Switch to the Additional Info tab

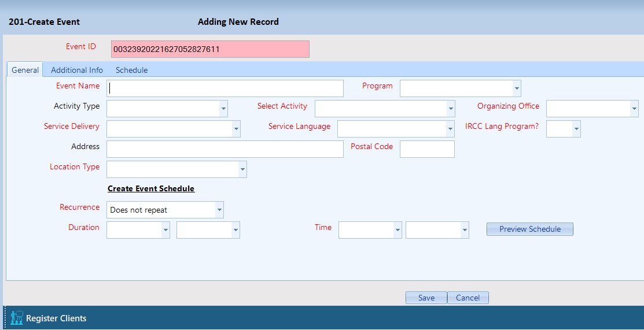point(77,70)
